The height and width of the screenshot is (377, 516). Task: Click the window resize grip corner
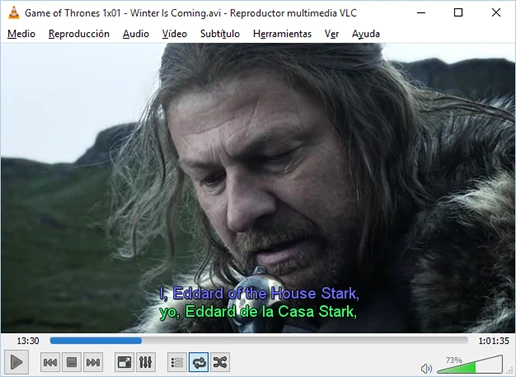[510, 371]
